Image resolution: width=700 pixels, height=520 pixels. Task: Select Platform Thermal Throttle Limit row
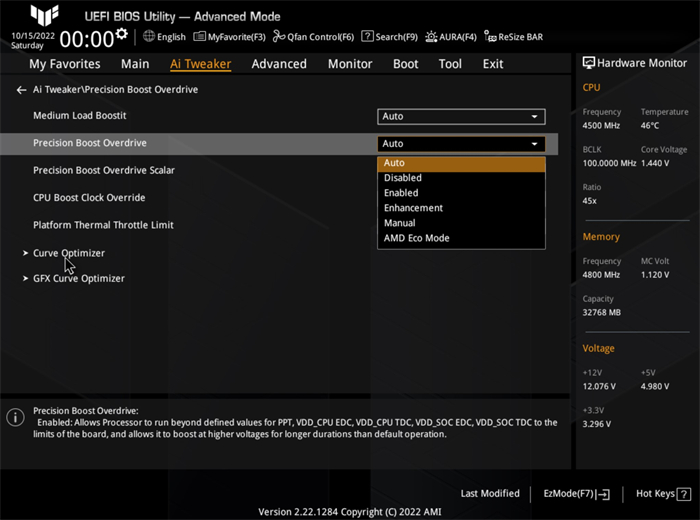[103, 225]
